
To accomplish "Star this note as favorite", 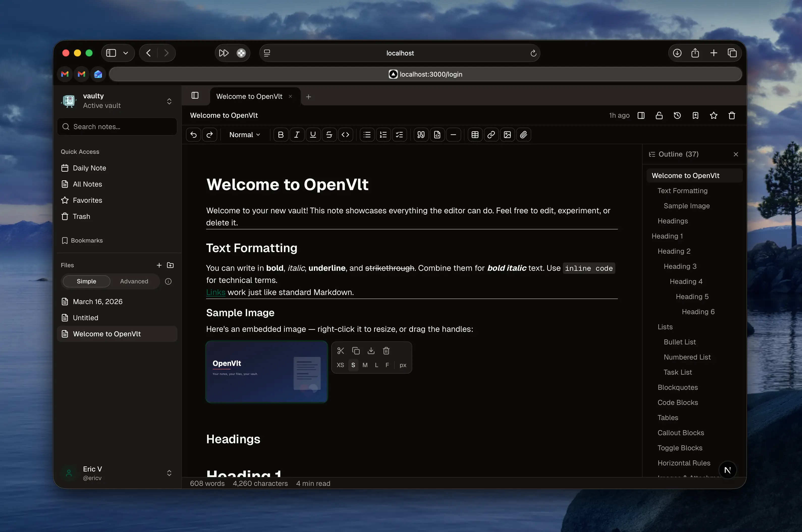I will point(713,115).
